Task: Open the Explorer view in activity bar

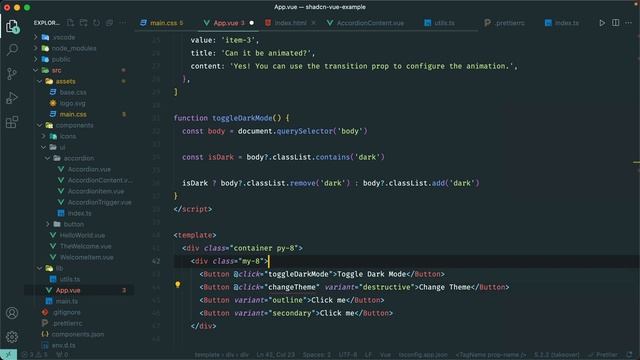Action: pos(12,27)
